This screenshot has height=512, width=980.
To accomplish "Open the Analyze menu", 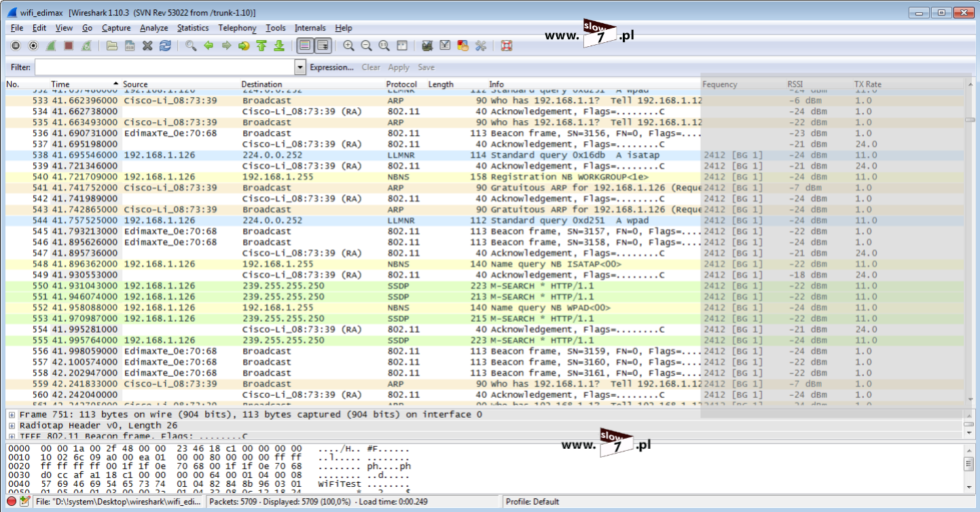I will coord(154,28).
